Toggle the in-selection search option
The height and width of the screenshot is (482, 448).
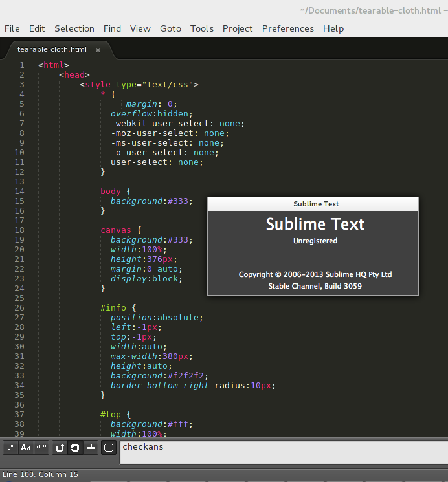91,448
